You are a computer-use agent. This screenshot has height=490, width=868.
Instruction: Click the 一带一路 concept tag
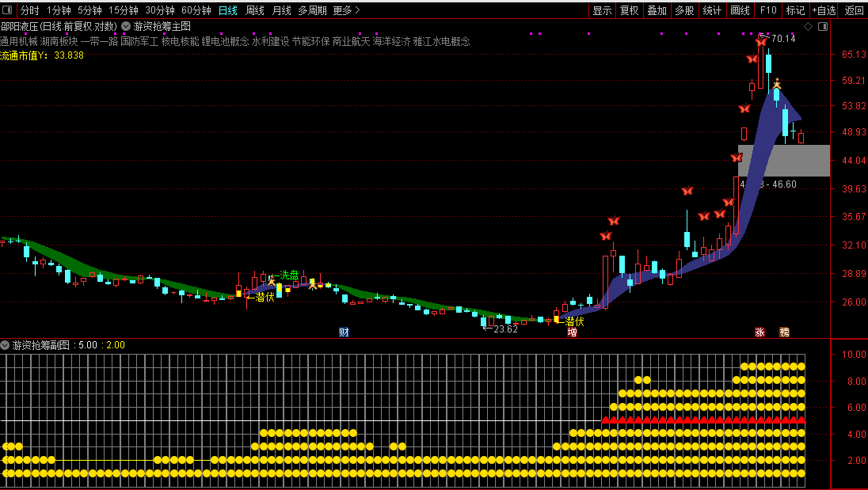(x=99, y=41)
